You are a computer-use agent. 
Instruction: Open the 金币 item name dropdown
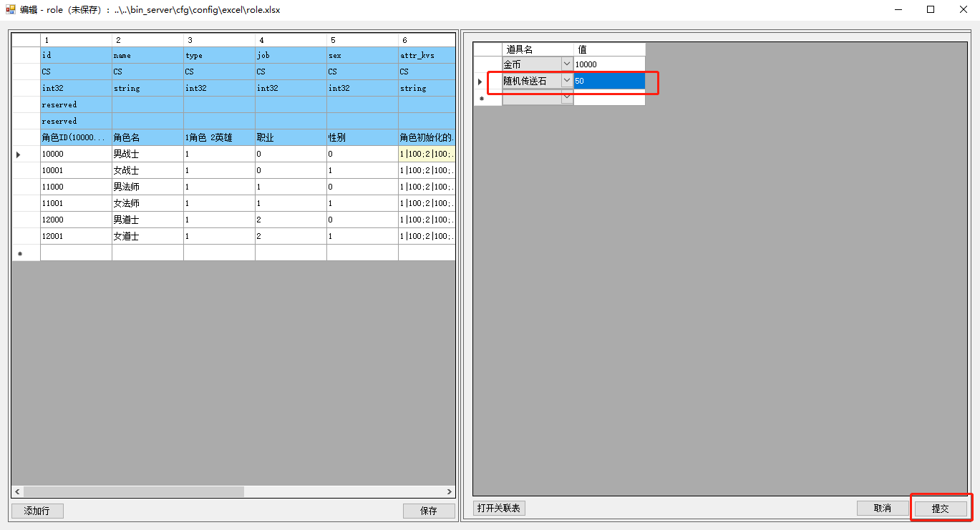[x=567, y=64]
